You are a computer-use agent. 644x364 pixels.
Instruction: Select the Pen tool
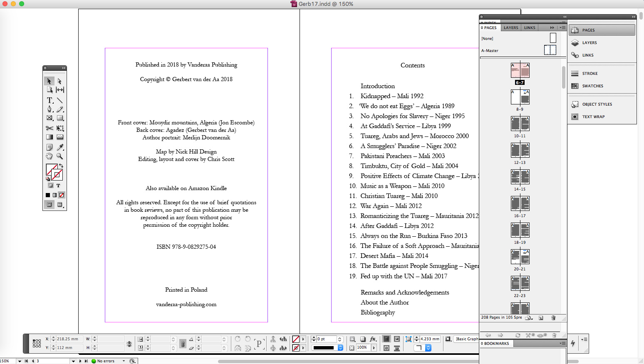tap(50, 109)
